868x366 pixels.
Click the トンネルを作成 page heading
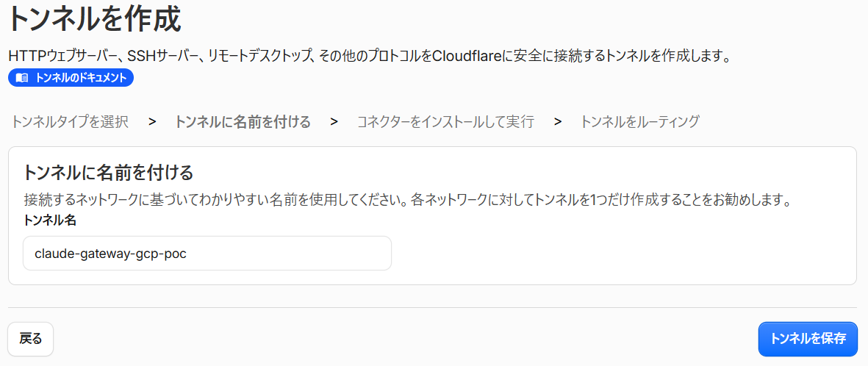[94, 21]
